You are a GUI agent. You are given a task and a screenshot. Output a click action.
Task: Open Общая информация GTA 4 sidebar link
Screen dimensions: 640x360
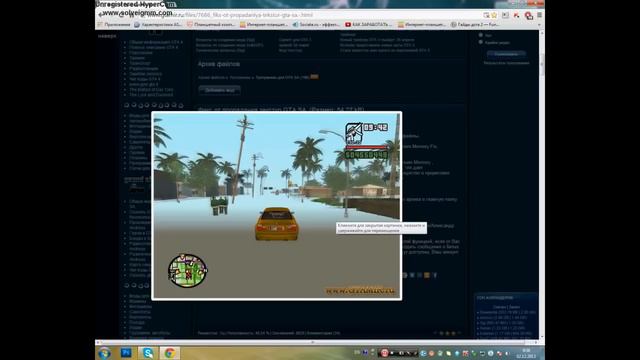(156, 42)
